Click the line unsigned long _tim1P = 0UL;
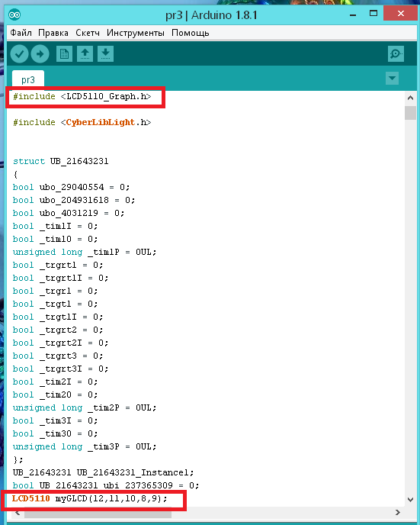This screenshot has width=420, height=525. tap(85, 252)
